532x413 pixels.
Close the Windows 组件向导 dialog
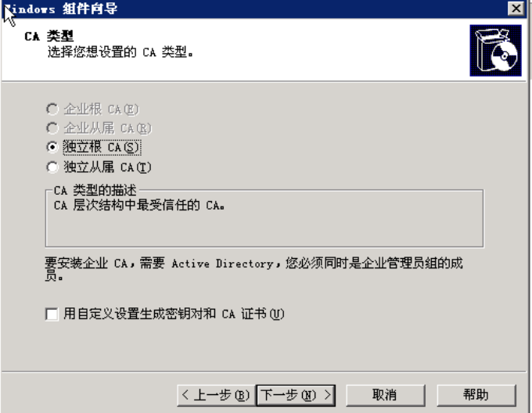click(516, 8)
